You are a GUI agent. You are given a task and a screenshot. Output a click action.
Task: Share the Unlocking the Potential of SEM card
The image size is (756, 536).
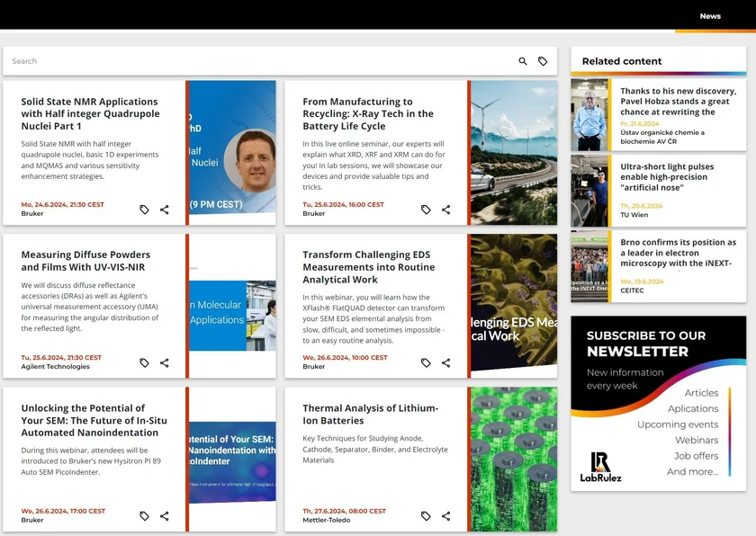pos(165,516)
